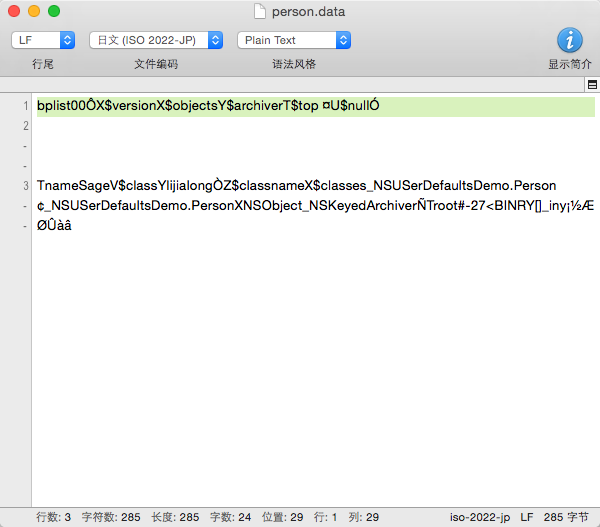
Task: Click the 字数: 24 status entry
Action: (x=230, y=517)
